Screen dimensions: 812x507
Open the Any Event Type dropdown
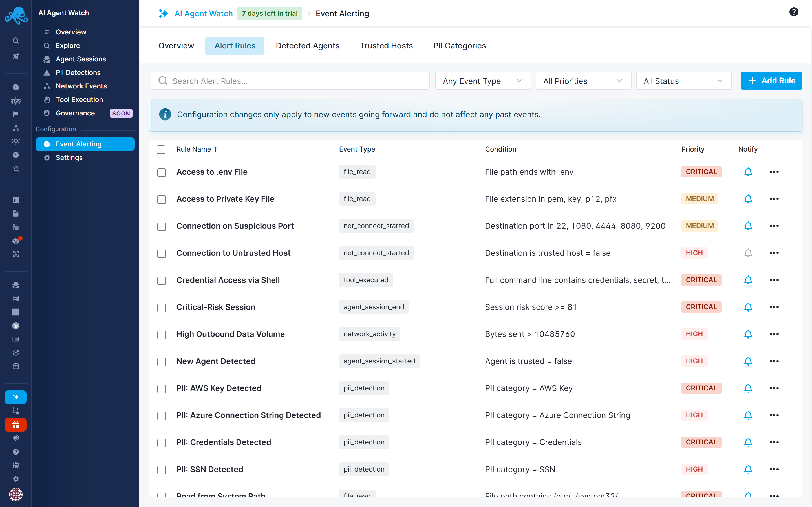click(483, 81)
